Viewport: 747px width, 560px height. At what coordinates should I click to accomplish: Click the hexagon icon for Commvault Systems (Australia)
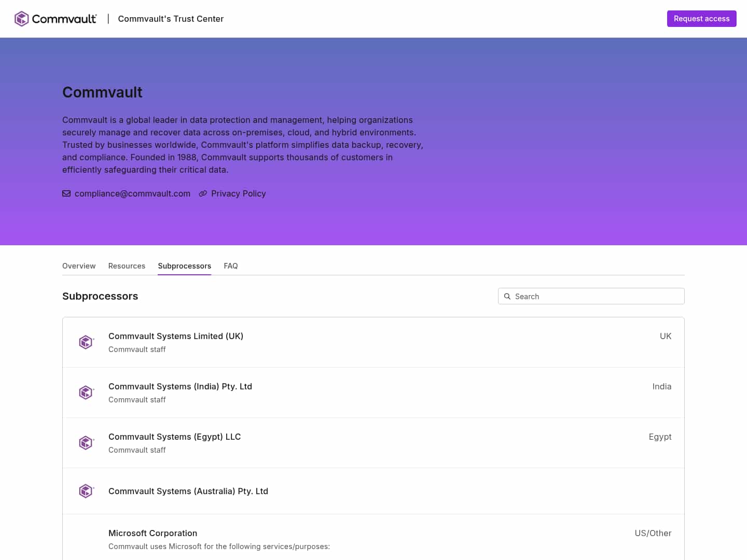(x=86, y=491)
